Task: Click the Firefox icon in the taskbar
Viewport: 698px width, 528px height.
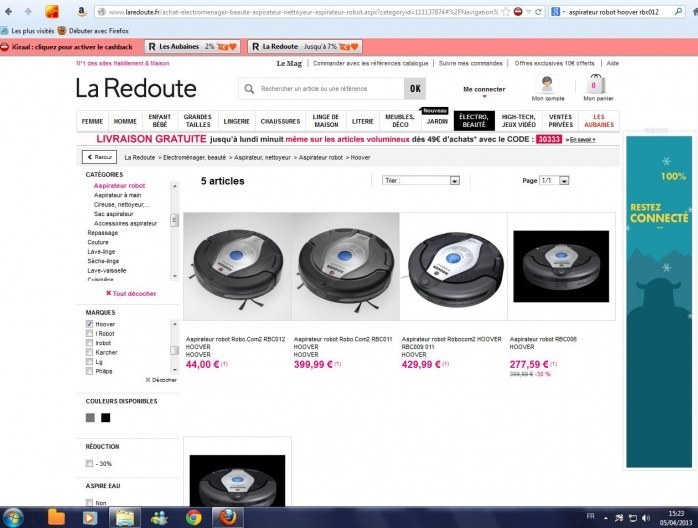Action: [x=228, y=517]
